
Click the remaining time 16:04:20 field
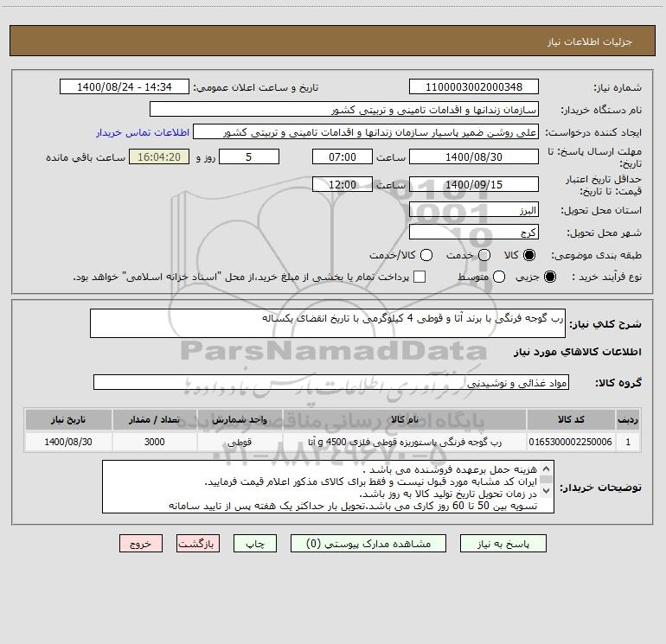159,156
